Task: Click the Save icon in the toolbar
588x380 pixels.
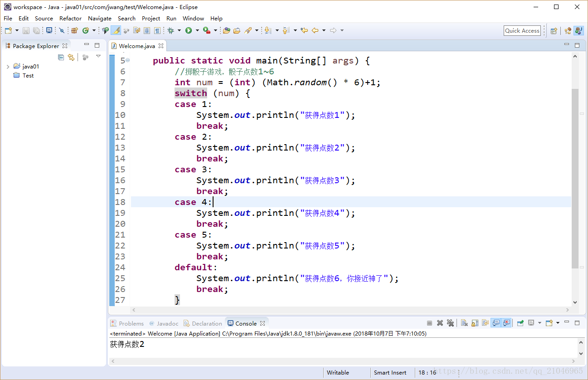Action: click(x=26, y=30)
